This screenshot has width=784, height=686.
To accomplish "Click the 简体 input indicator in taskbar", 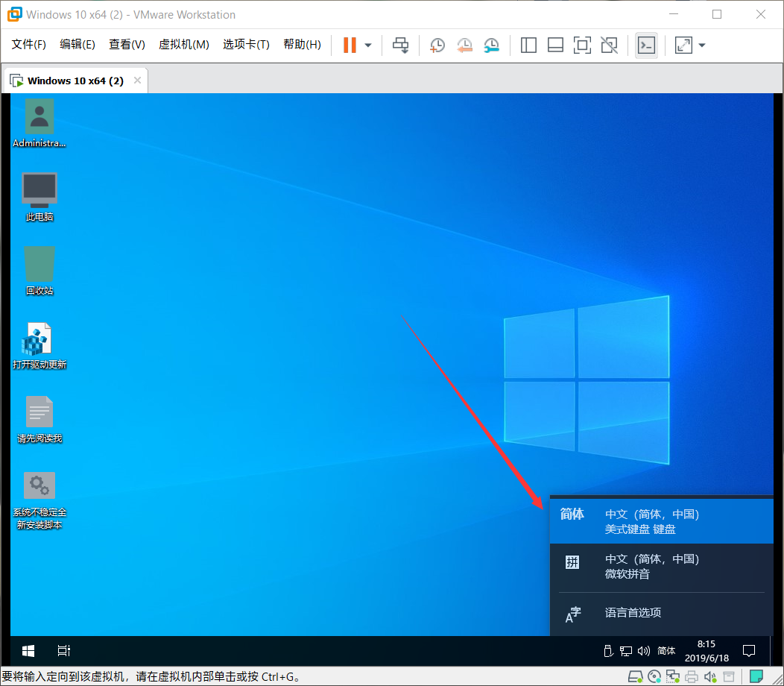I will click(666, 651).
